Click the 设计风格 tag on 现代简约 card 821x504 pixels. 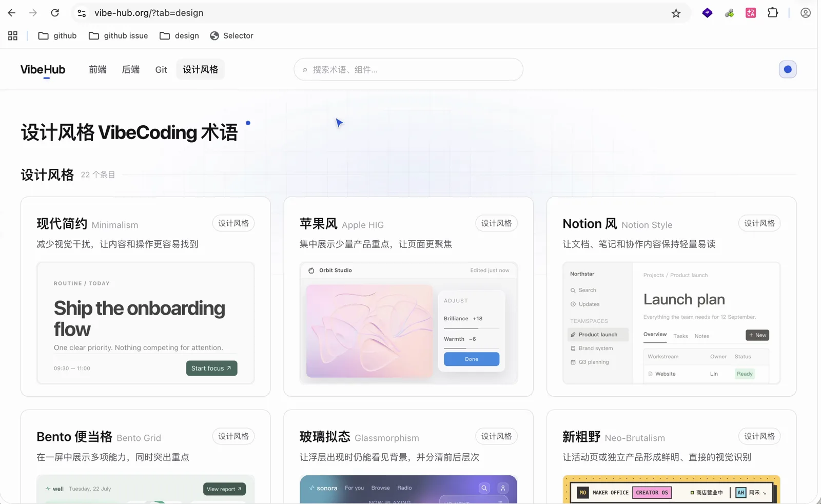pos(233,223)
